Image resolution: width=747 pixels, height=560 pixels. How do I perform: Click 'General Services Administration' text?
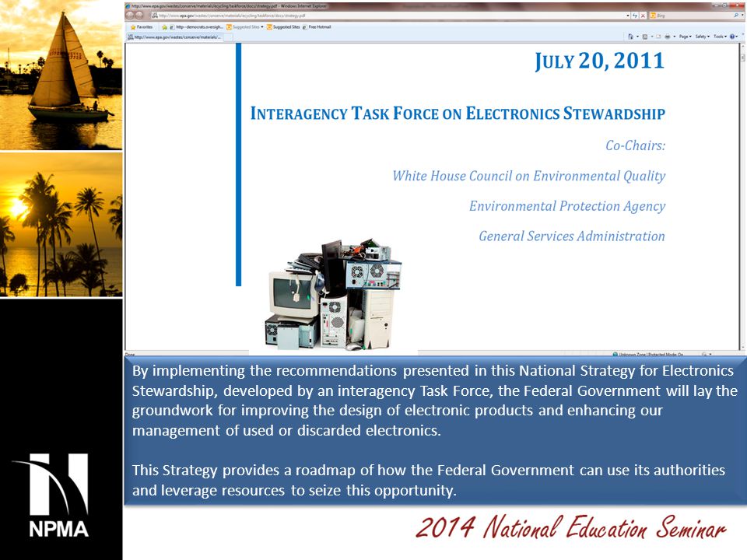pyautogui.click(x=572, y=236)
